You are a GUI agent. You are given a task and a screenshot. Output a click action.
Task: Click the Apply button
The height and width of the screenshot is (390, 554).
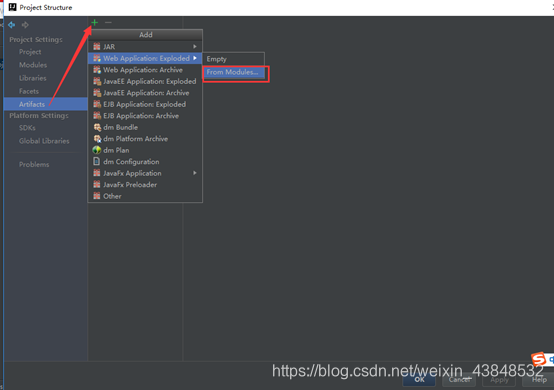(499, 380)
